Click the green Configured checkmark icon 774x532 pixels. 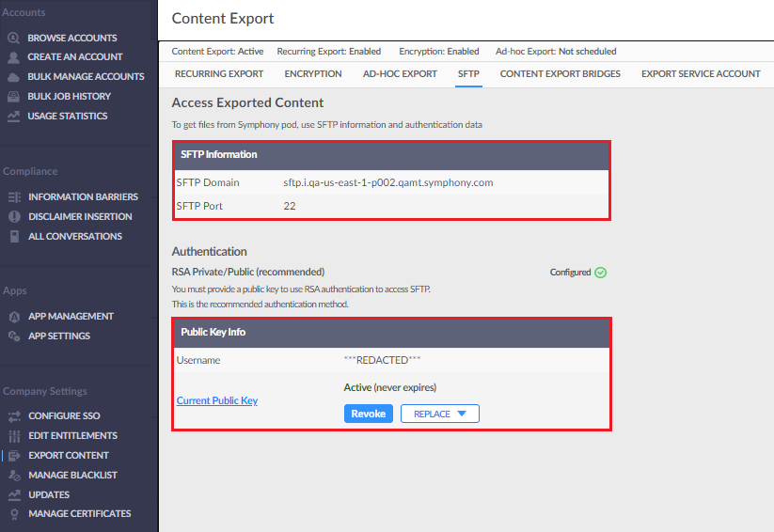pyautogui.click(x=601, y=273)
